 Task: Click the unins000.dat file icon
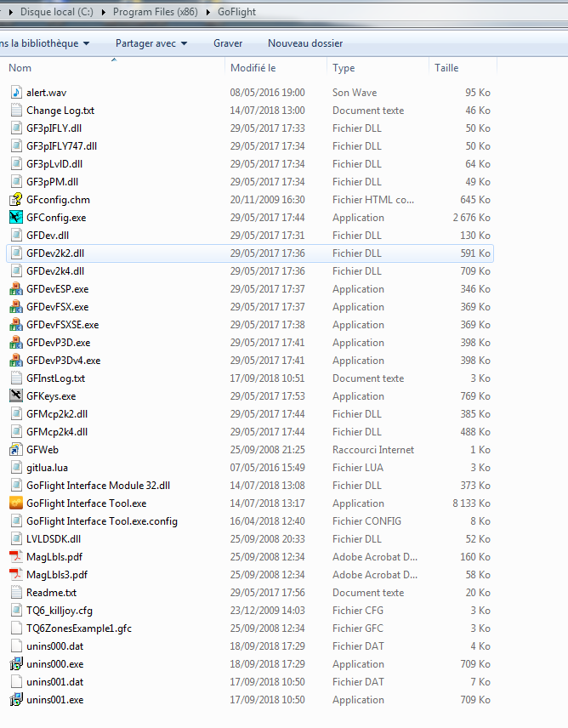pyautogui.click(x=16, y=646)
